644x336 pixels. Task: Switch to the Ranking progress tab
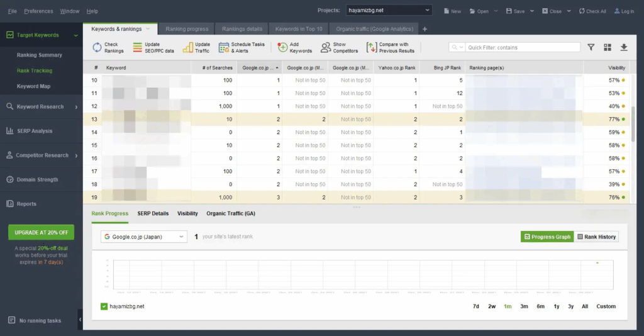(187, 29)
